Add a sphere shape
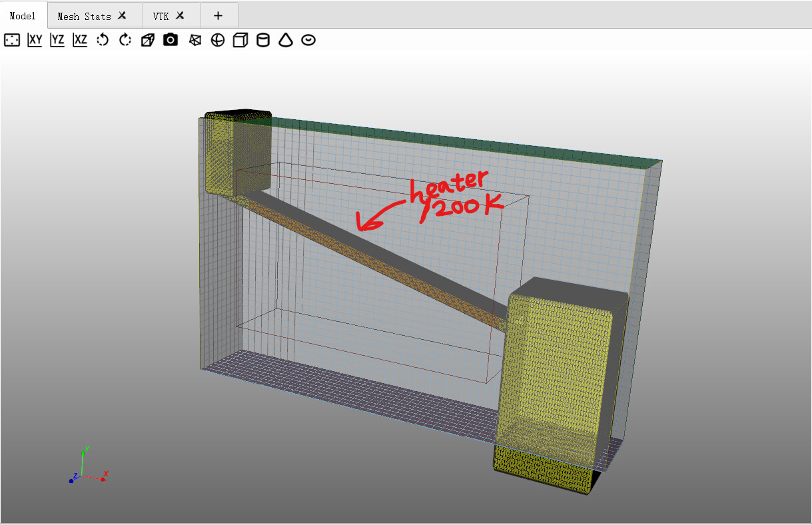 click(x=217, y=41)
